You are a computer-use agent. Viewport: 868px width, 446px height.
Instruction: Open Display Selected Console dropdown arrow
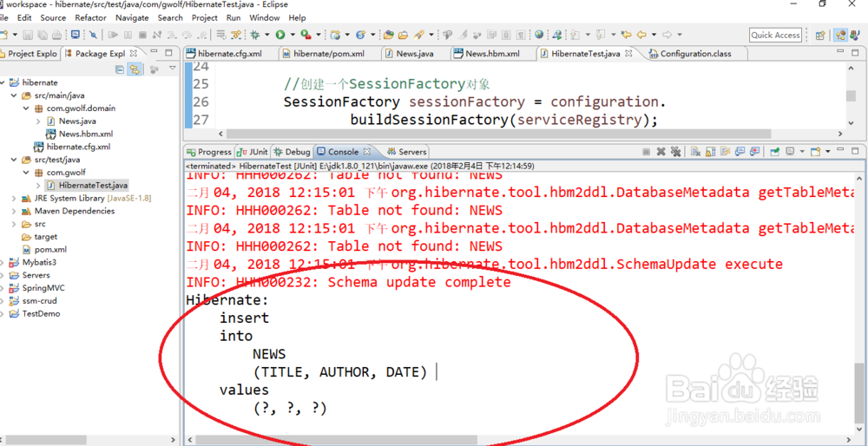[x=802, y=151]
